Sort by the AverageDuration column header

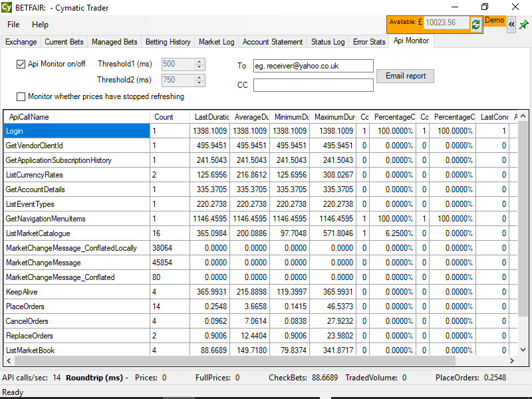(x=250, y=117)
